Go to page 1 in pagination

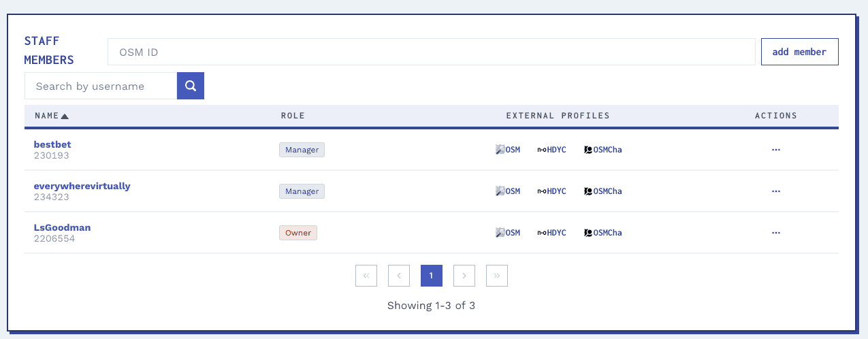click(432, 276)
